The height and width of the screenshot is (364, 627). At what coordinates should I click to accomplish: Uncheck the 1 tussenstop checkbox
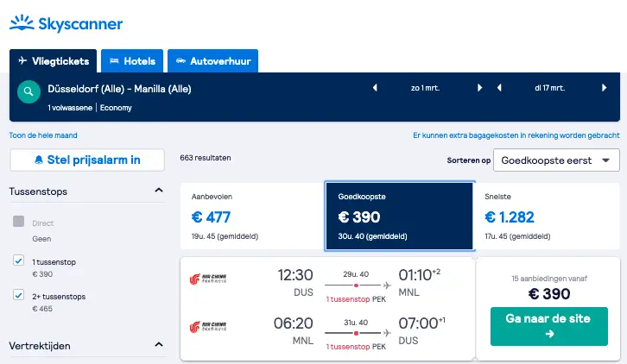pos(18,260)
